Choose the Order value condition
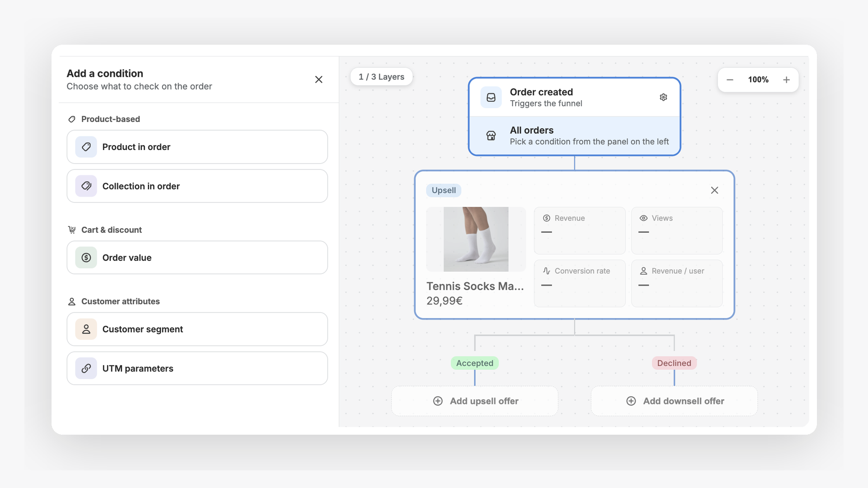Screen dimensions: 868x488 click(x=197, y=258)
